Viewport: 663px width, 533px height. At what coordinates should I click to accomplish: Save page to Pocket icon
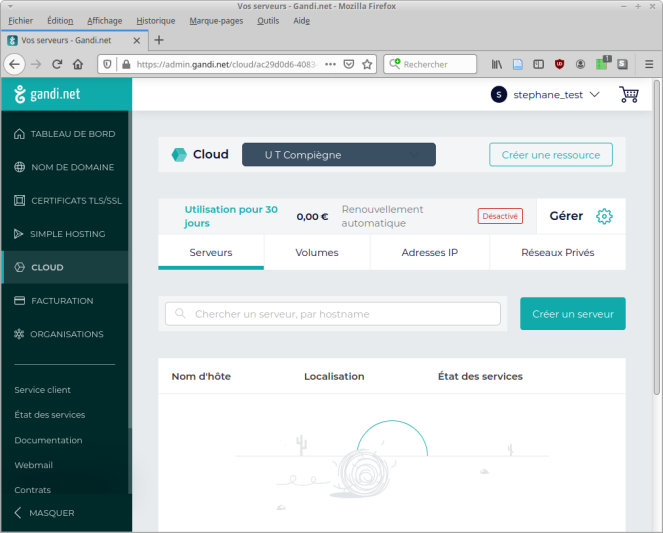coord(349,64)
